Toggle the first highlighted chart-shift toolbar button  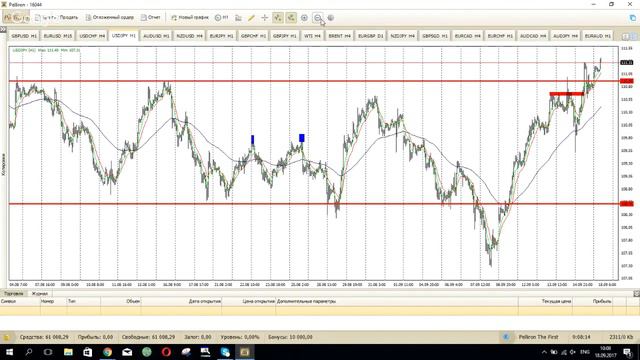[278, 18]
